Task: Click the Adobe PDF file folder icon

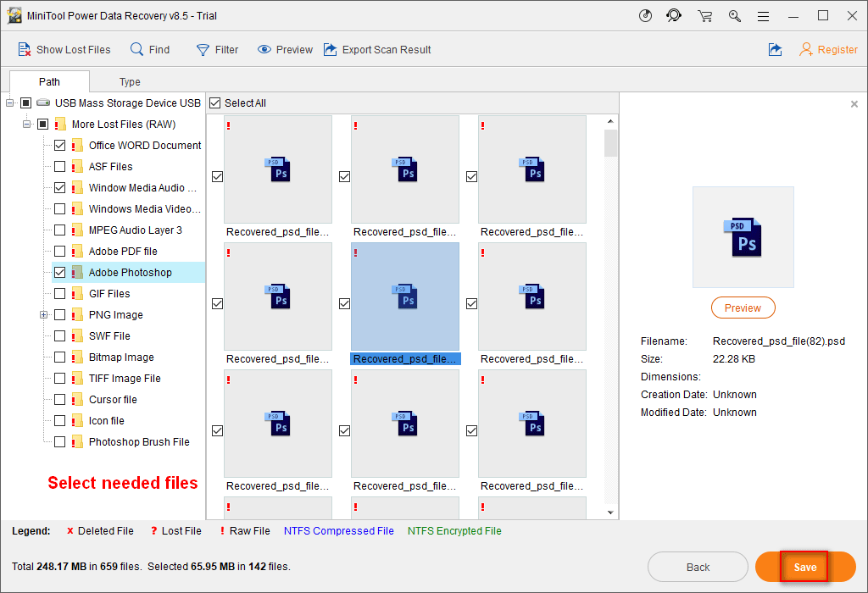Action: point(77,251)
